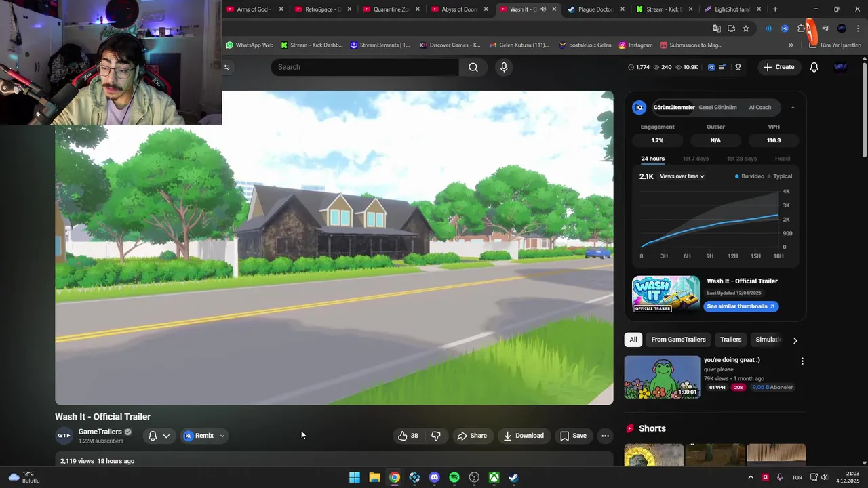Save the video to a playlist

pyautogui.click(x=573, y=436)
